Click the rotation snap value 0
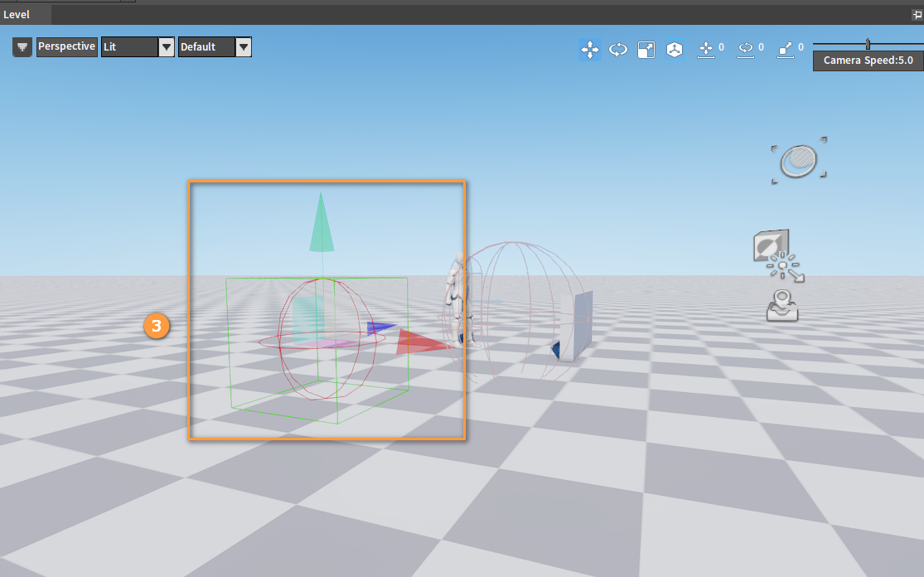 761,47
